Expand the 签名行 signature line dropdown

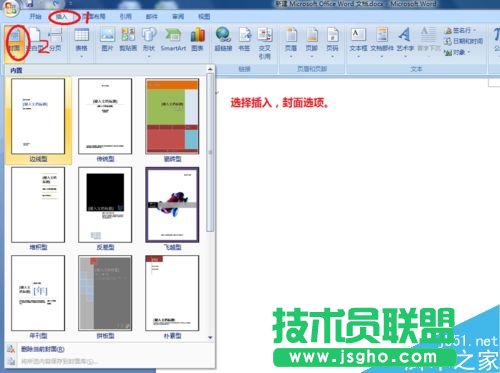tap(460, 31)
